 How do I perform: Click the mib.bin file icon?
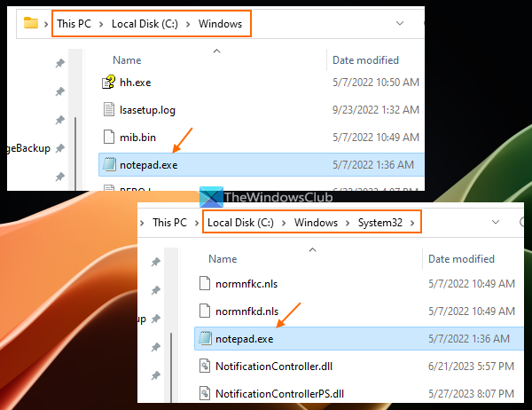click(108, 138)
